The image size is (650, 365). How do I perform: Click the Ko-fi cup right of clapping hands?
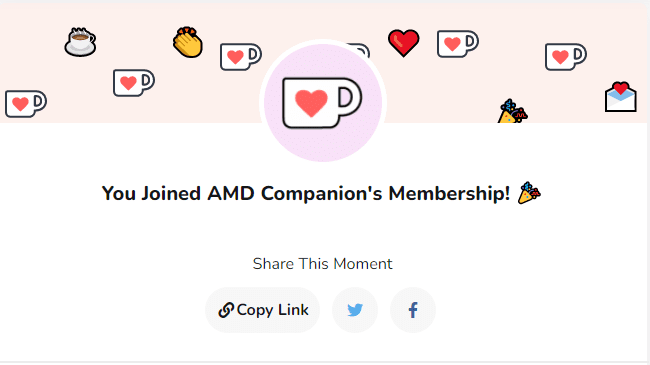241,57
